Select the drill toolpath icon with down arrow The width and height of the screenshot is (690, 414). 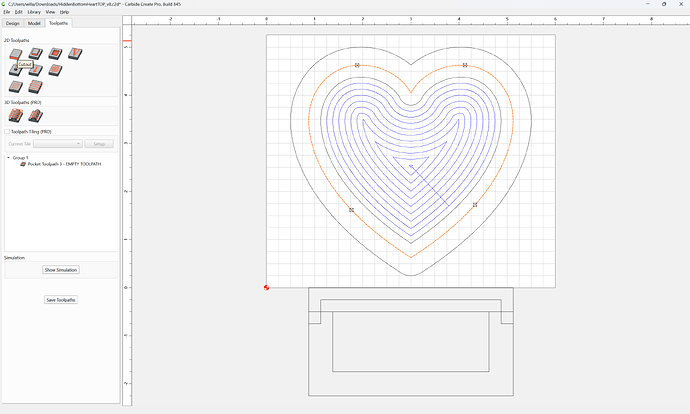pyautogui.click(x=15, y=70)
